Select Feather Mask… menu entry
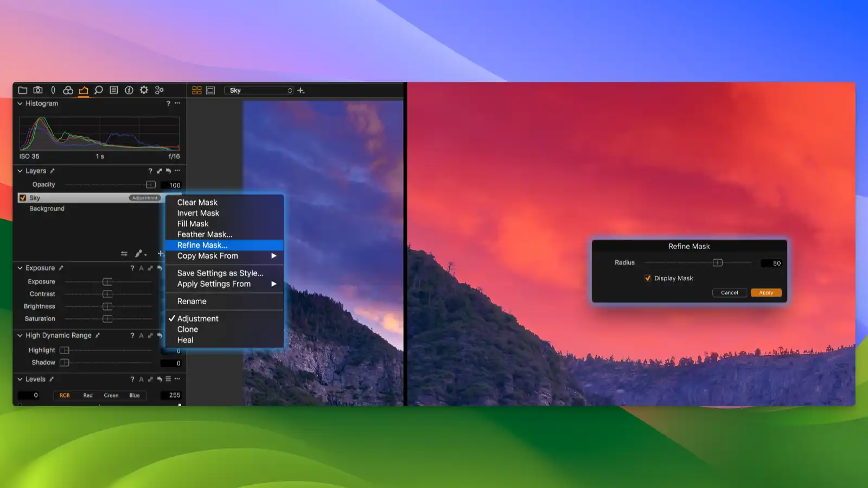 coord(205,234)
